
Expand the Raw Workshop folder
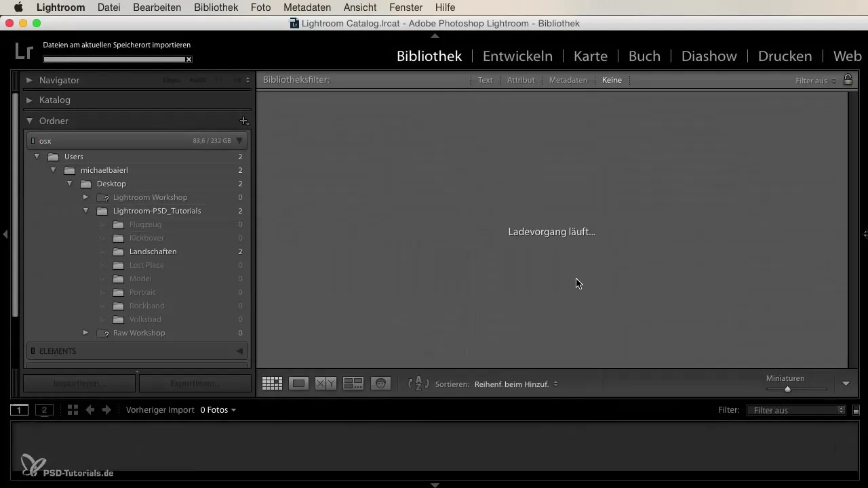click(85, 333)
